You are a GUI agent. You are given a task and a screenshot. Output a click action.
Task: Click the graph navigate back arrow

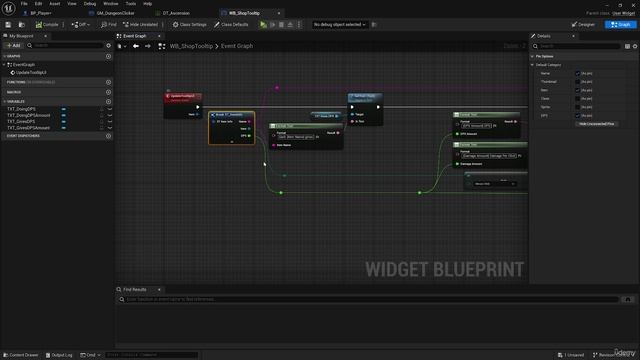(x=136, y=46)
